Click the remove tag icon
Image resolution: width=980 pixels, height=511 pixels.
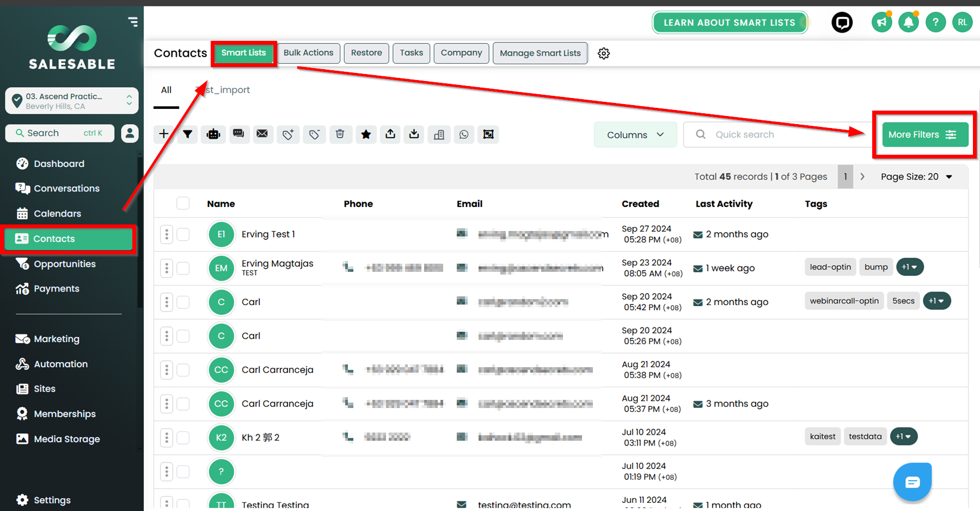[314, 134]
